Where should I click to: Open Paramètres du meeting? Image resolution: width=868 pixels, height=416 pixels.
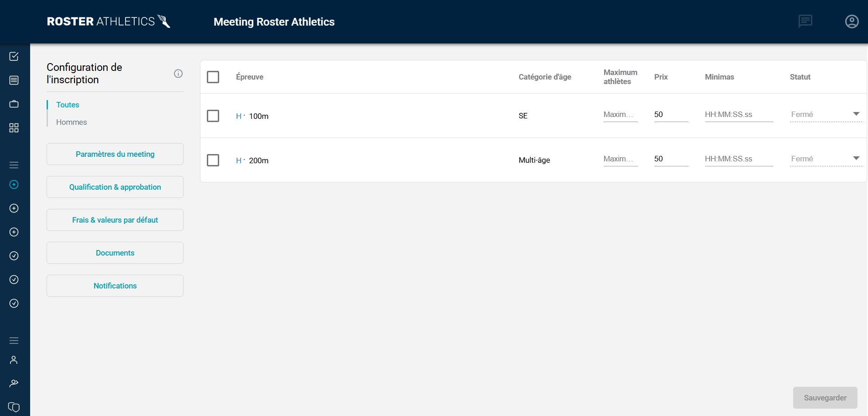[x=115, y=154]
